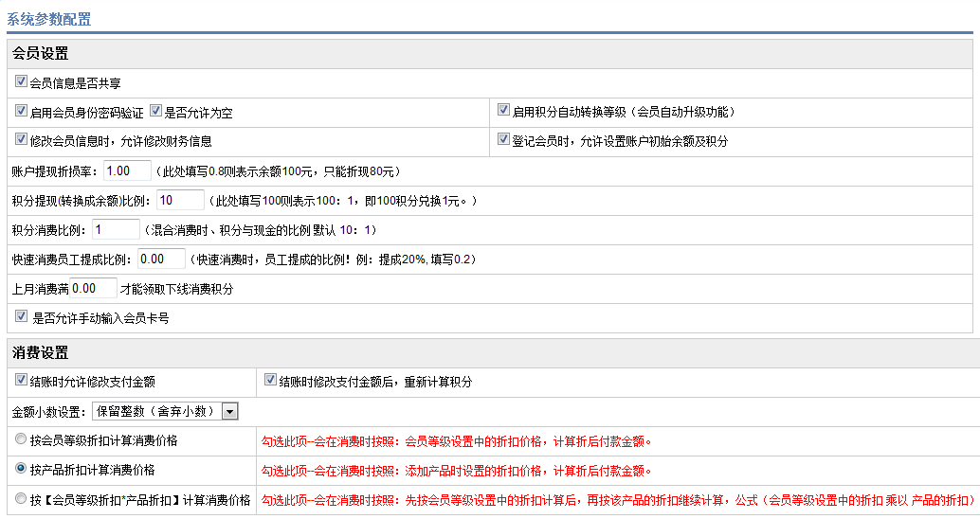Click the 上月消费满 amount field
Viewport: 980px width, 519px height.
click(x=93, y=288)
